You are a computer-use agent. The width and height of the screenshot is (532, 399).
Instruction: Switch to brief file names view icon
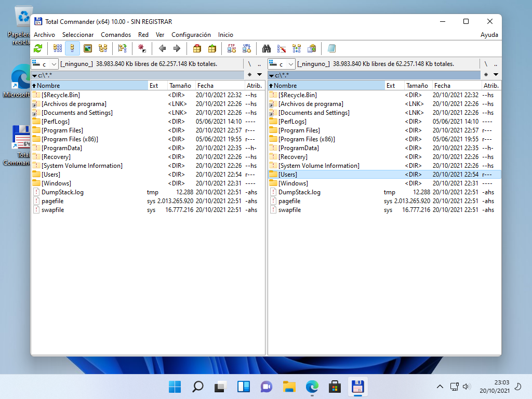58,48
